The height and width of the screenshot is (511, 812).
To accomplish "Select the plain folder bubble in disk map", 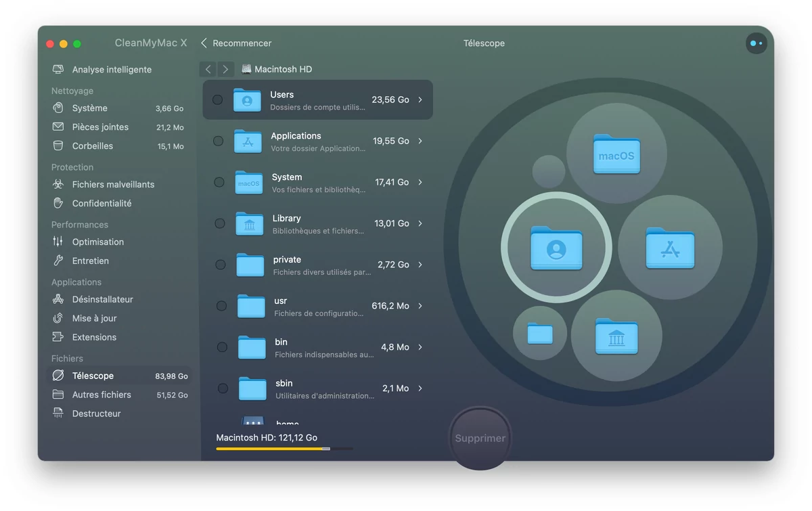I will [540, 333].
